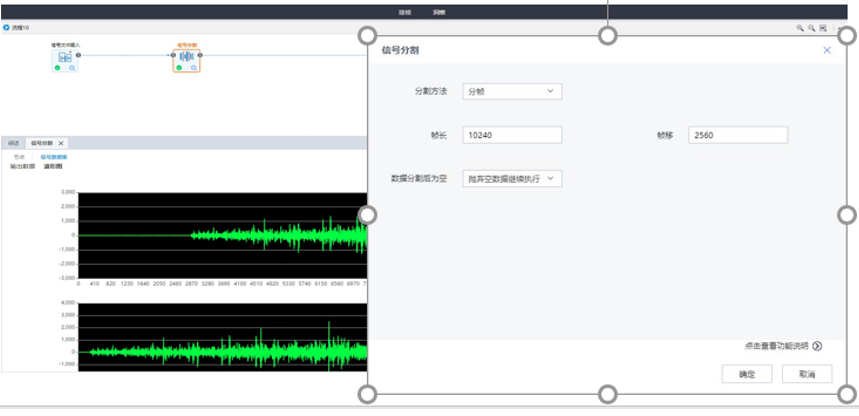Image resolution: width=859 pixels, height=416 pixels.
Task: Click arrow icon next to 点击查看功能说明
Action: [817, 346]
